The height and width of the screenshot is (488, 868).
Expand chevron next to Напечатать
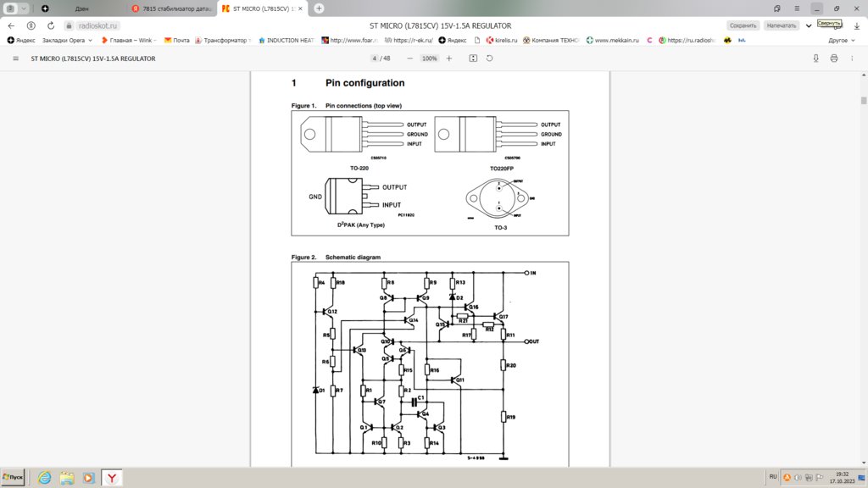tap(809, 25)
